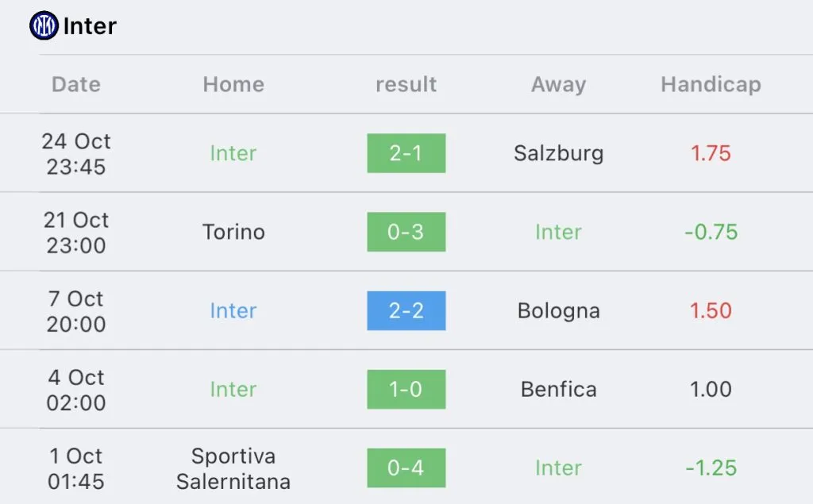Open the Torino home team link
The width and height of the screenshot is (813, 504).
tap(233, 232)
